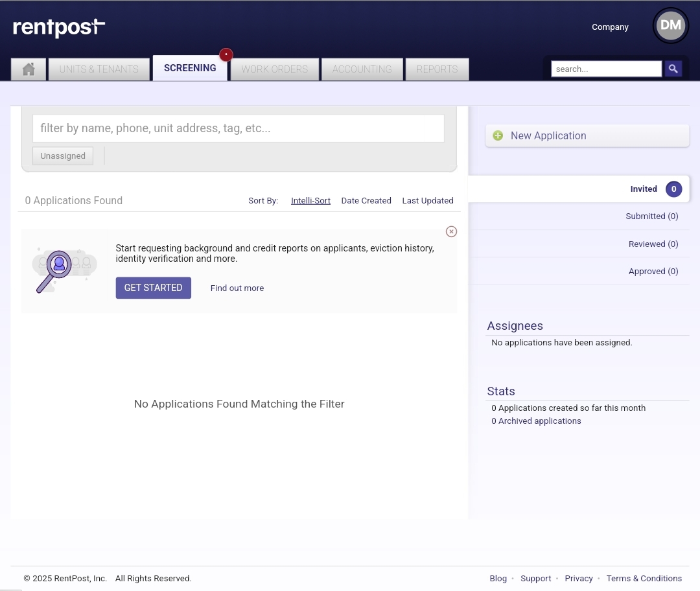Click the screening magnifier illustration

click(x=64, y=271)
